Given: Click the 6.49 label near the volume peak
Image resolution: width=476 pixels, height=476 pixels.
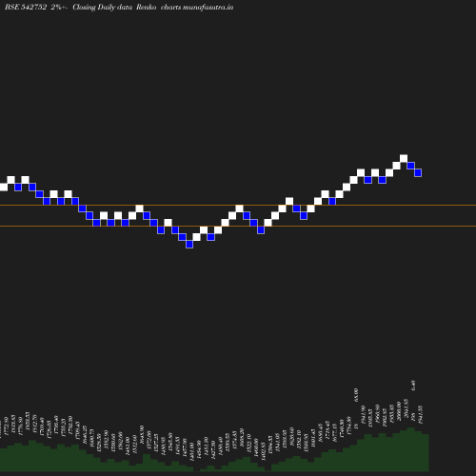Looking at the screenshot, I should tap(413, 386).
